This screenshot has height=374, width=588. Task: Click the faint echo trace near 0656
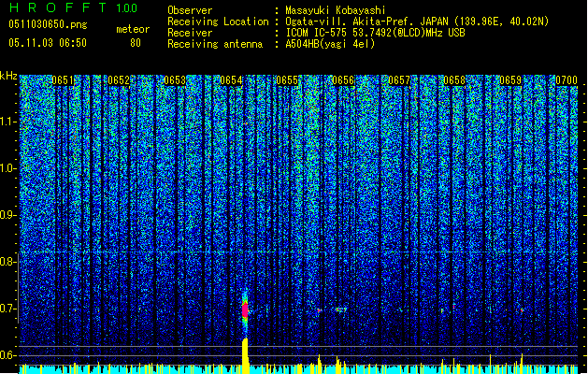pyautogui.click(x=340, y=309)
